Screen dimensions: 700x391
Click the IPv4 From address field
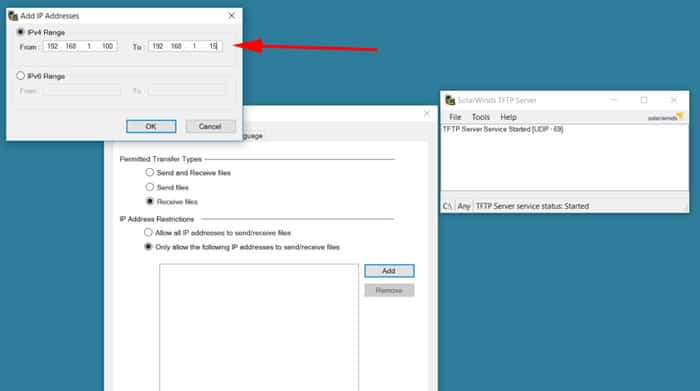[80, 46]
